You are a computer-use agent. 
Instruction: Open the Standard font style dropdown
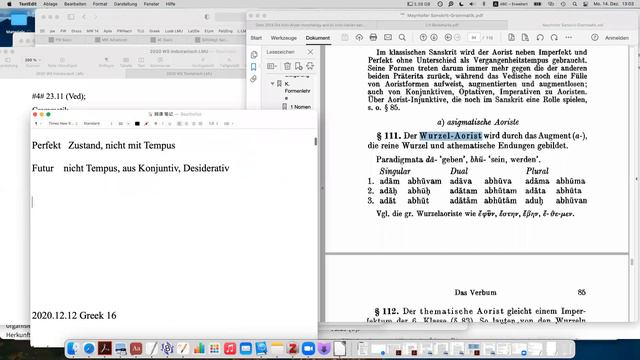(x=98, y=124)
